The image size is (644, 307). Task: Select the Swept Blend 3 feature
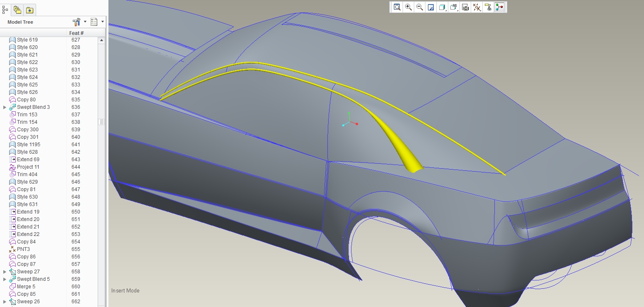click(33, 107)
